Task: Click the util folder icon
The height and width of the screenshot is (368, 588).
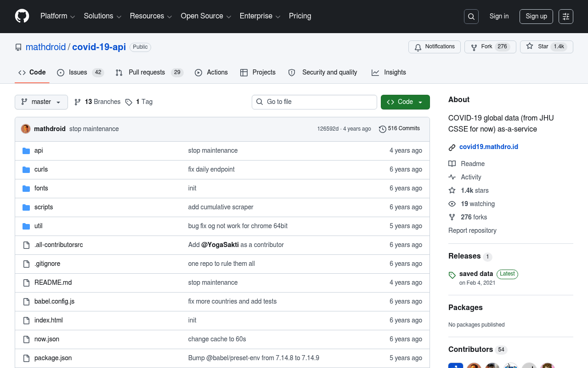Action: (26, 226)
